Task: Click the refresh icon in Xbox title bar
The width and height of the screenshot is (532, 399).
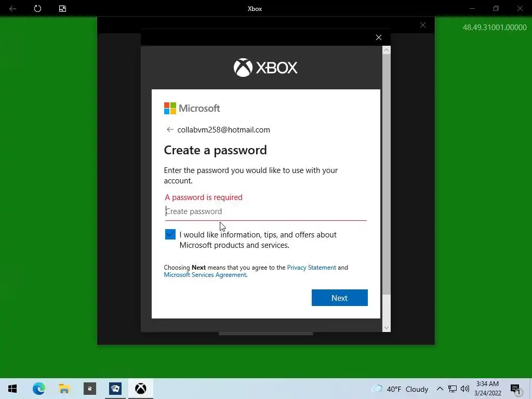Action: (x=37, y=8)
